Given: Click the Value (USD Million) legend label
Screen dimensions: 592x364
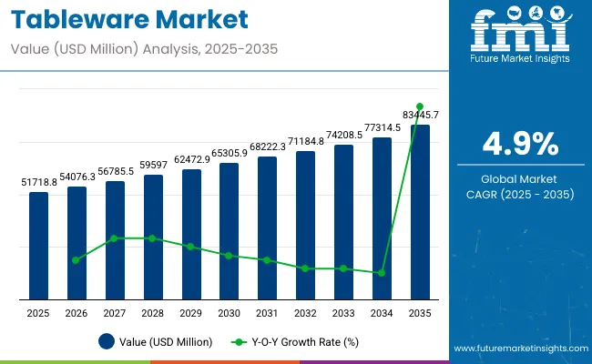Looking at the screenshot, I should [166, 342].
